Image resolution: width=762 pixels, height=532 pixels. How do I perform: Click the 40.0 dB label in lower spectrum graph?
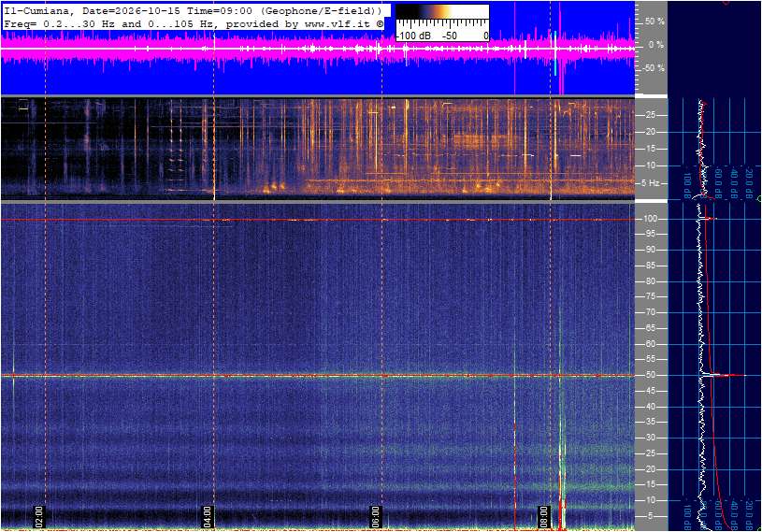coord(736,515)
